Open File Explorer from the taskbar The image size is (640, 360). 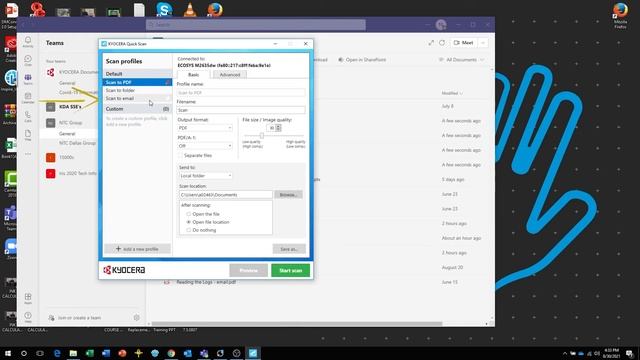(73, 353)
